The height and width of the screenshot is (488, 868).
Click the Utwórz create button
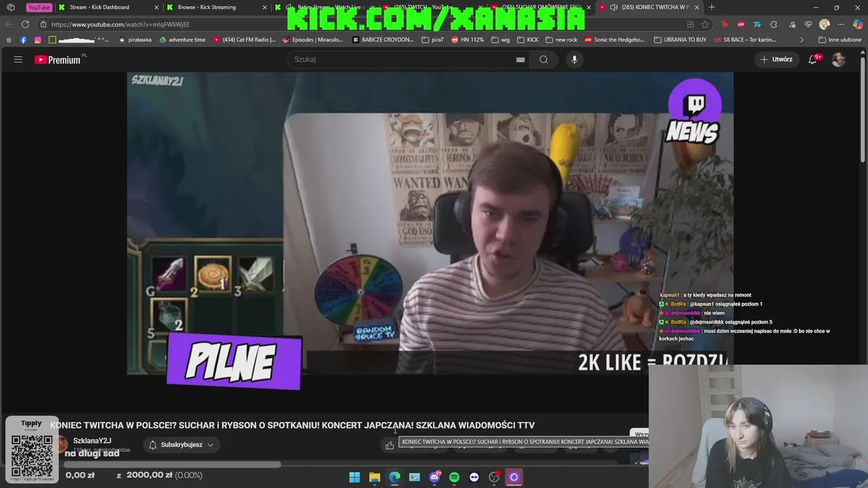tap(776, 60)
